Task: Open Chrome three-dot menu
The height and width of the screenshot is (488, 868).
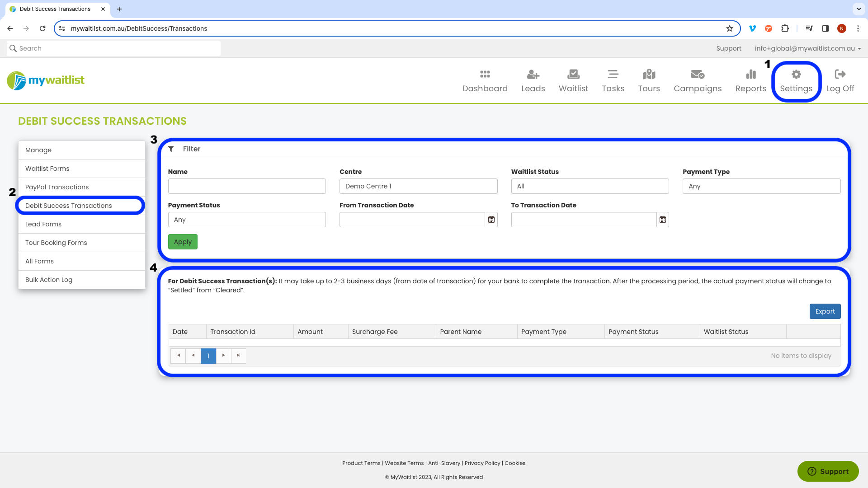Action: point(858,28)
